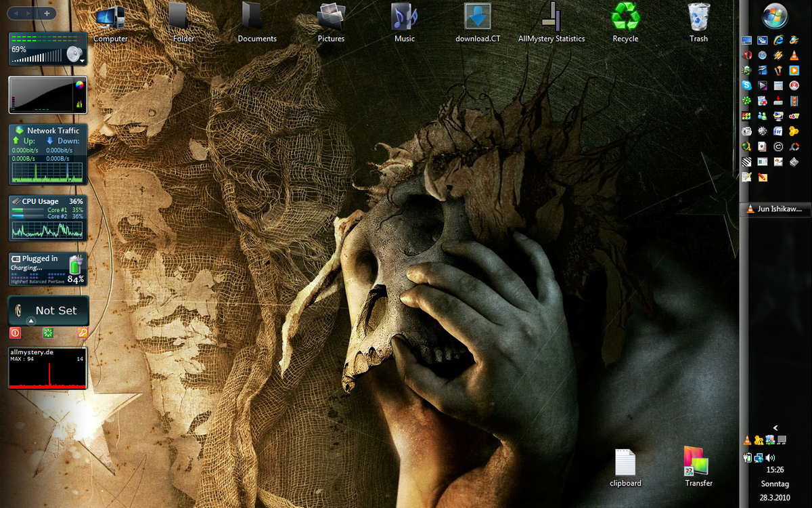Click the battery icon showing 84%
The image size is (812, 508).
[x=75, y=265]
